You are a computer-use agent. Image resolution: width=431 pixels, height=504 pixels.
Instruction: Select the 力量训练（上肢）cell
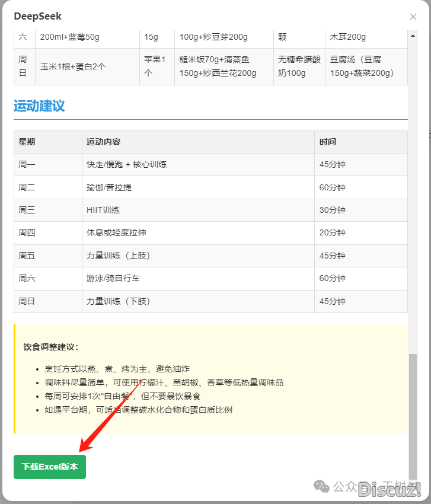point(198,256)
